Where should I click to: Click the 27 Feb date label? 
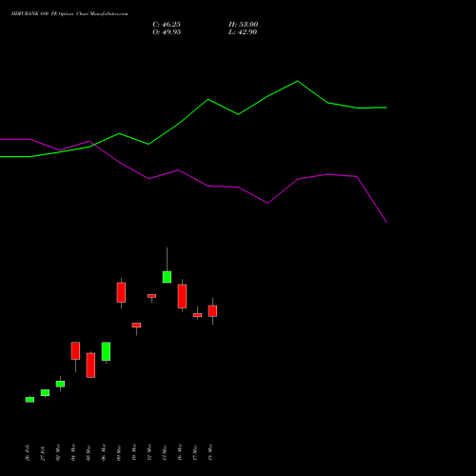pos(43,452)
